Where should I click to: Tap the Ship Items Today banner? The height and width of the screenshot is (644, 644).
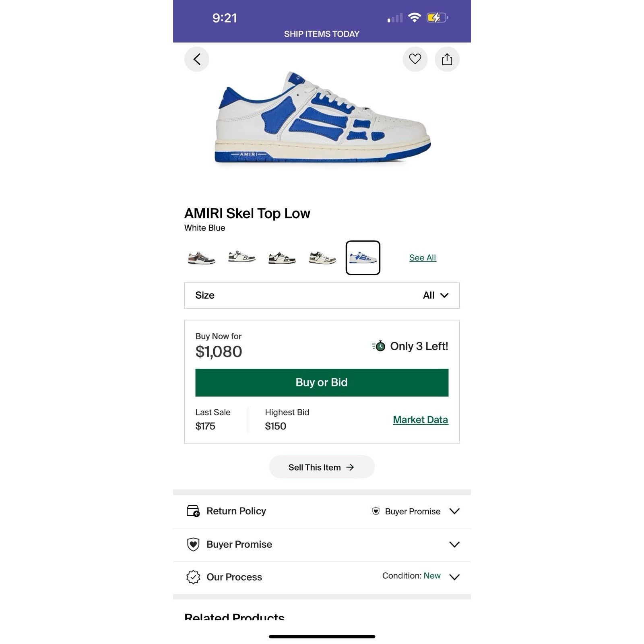click(322, 34)
